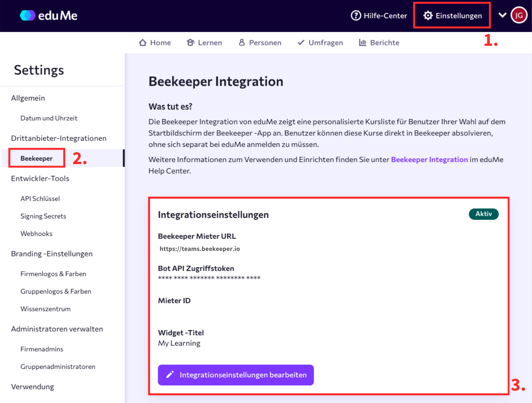Open Datum und Uhrzeit settings
This screenshot has width=532, height=403.
pyautogui.click(x=49, y=118)
